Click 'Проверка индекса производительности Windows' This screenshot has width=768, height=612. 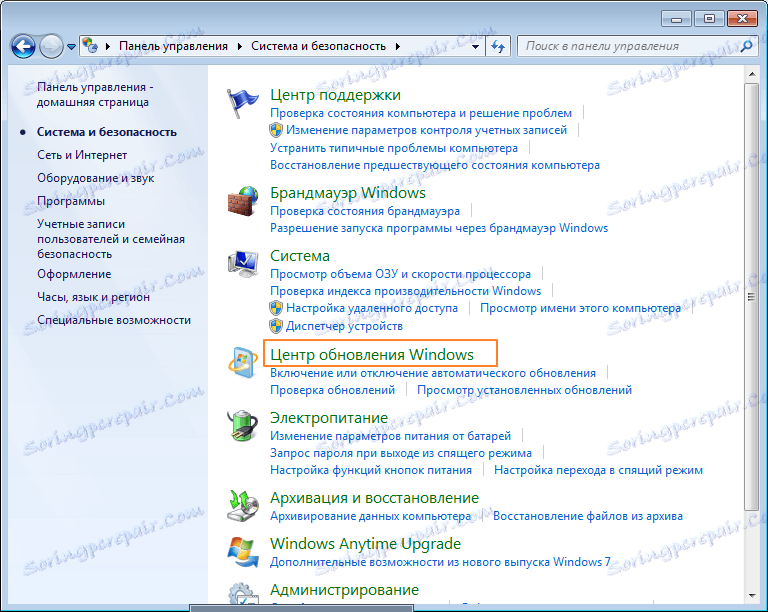click(406, 291)
